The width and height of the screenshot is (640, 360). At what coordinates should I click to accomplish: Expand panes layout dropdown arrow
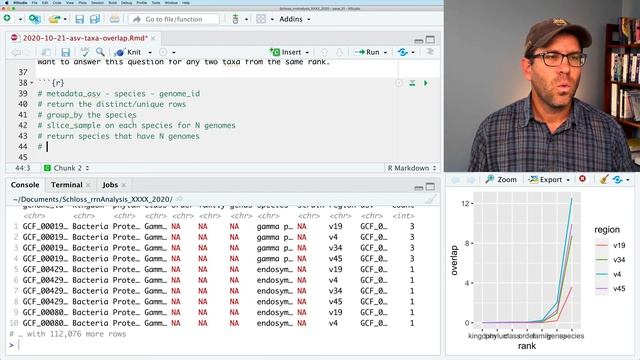pos(272,19)
